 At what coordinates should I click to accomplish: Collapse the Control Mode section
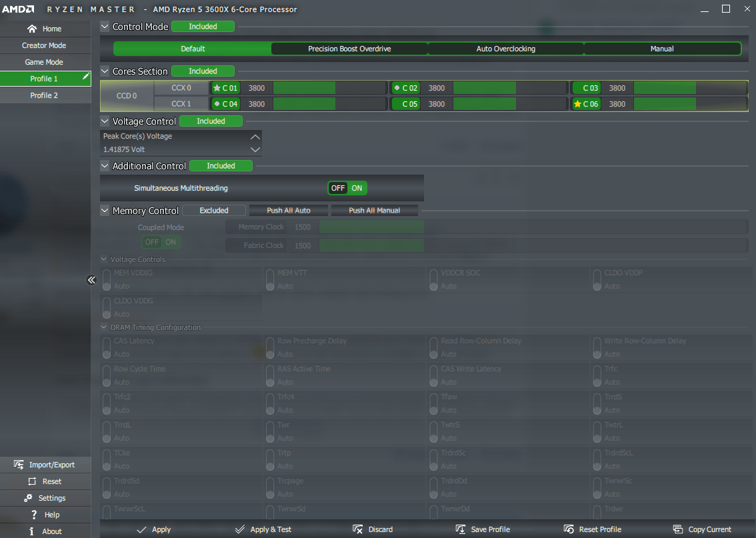[105, 27]
